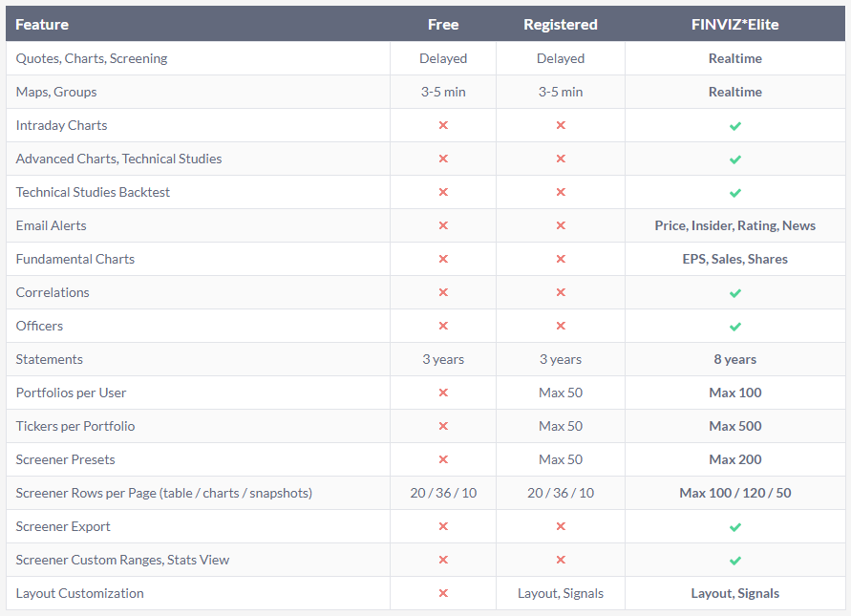Select the Screener Export green checkmark

(x=735, y=526)
